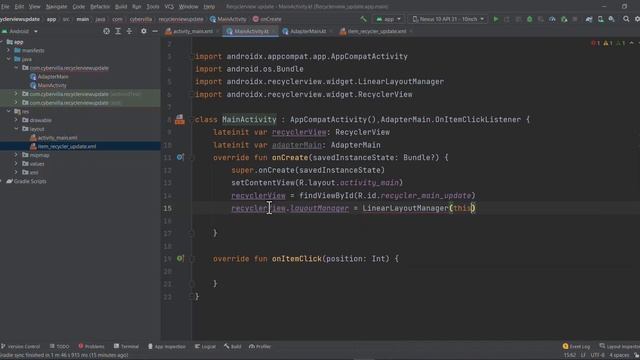This screenshot has height=360, width=640.
Task: Open the Problems tool window
Action: point(91,346)
